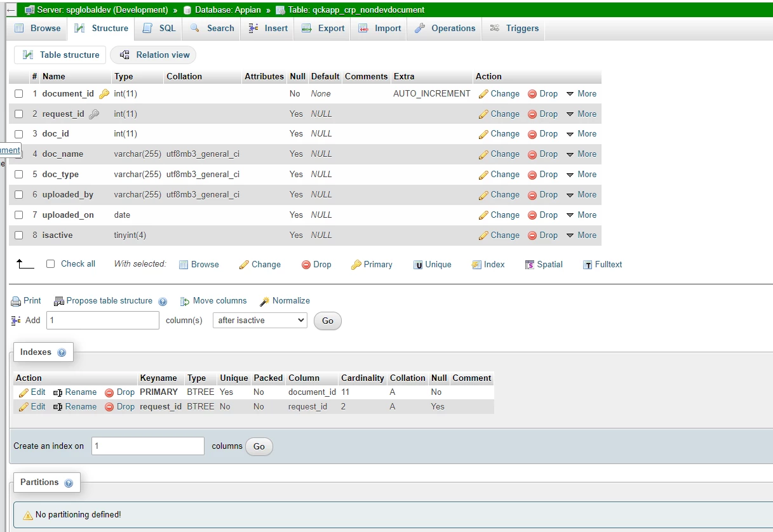Open the More dropdown for doc_type
The width and height of the screenshot is (773, 532).
581,175
